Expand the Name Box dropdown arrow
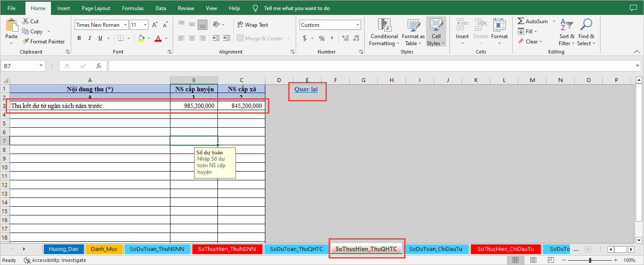 (x=41, y=66)
